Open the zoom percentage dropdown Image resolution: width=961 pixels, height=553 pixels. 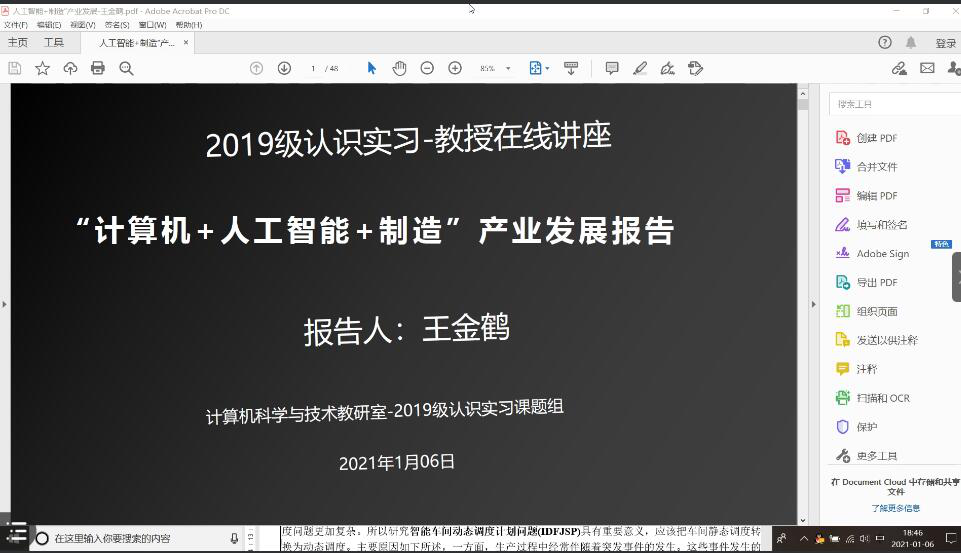508,68
